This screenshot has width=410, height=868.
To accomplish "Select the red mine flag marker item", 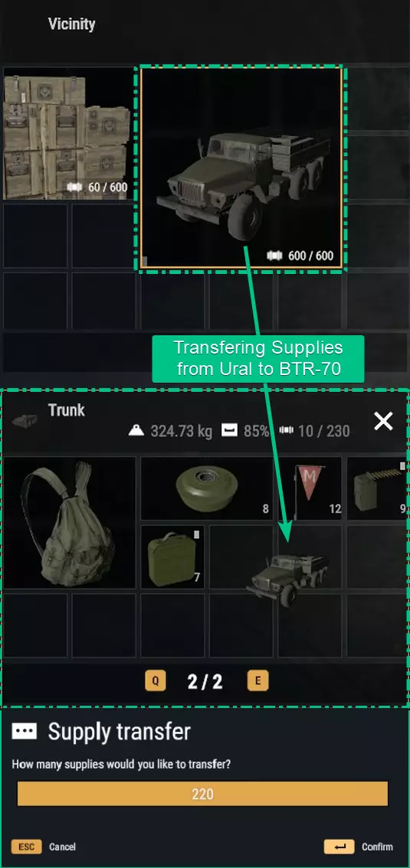I will tap(310, 488).
